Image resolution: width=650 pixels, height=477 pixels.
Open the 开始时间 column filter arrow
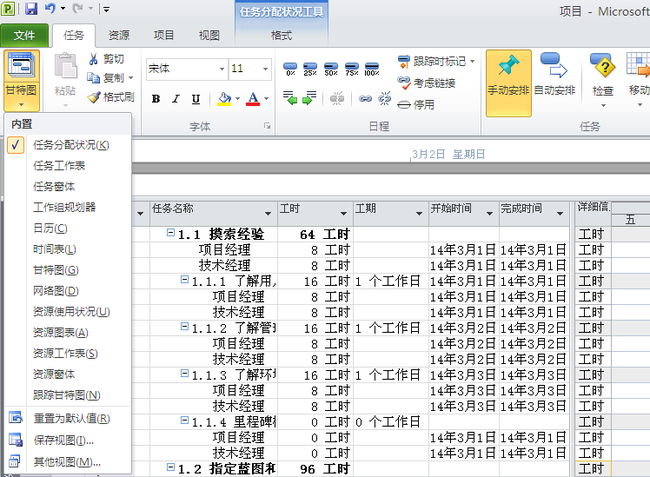point(490,213)
